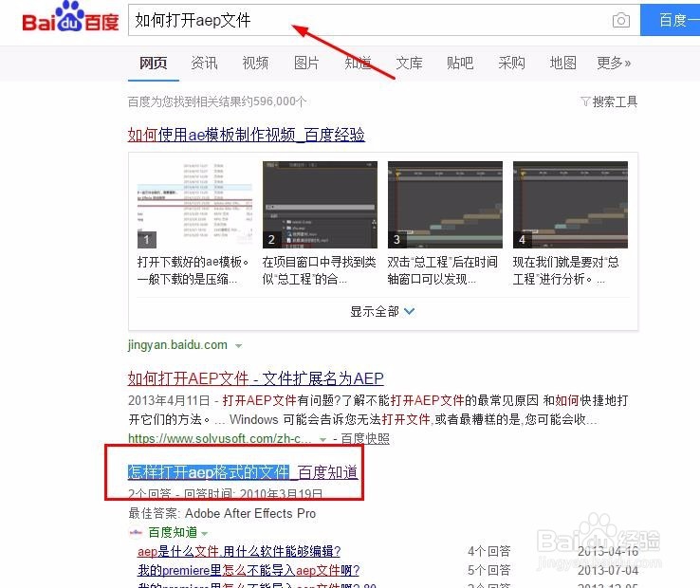Open the 知道 tab
The width and height of the screenshot is (700, 588).
pos(358,63)
